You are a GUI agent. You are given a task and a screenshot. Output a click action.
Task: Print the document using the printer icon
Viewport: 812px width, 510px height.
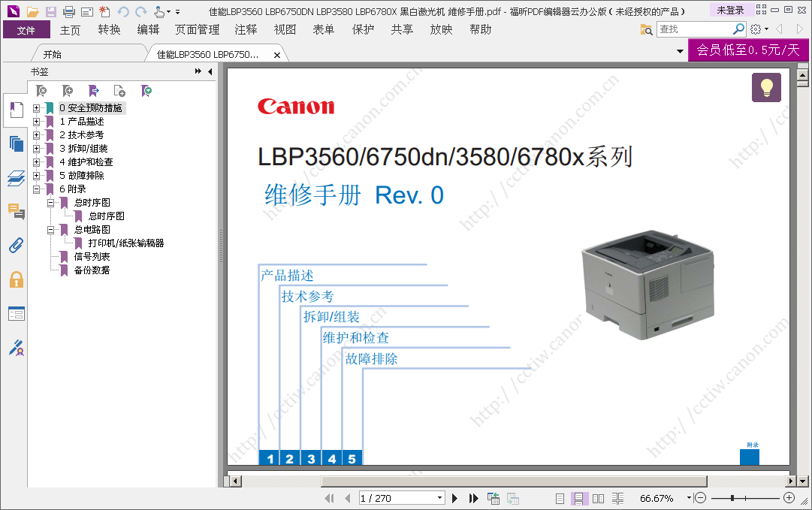(69, 11)
